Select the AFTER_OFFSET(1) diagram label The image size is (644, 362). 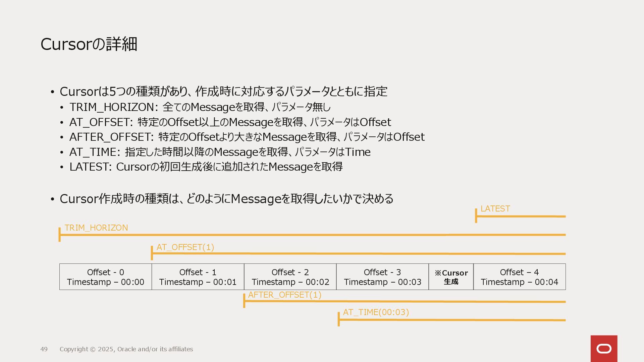[284, 295]
